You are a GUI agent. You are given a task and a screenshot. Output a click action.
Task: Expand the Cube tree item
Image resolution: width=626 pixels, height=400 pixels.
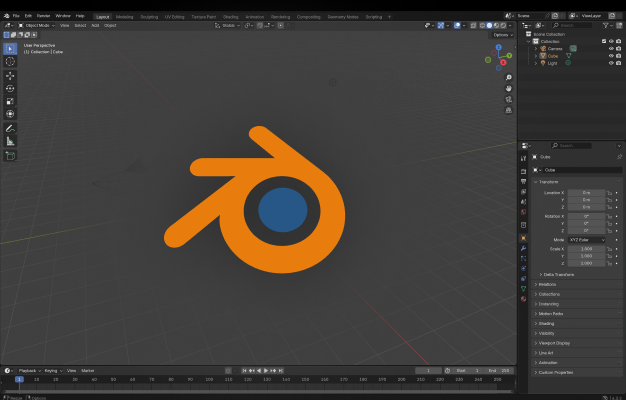pos(536,56)
